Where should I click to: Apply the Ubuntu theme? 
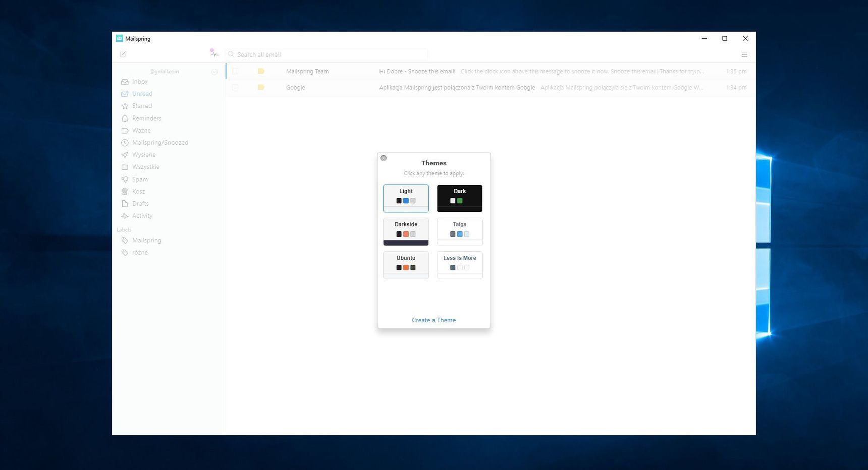(406, 265)
